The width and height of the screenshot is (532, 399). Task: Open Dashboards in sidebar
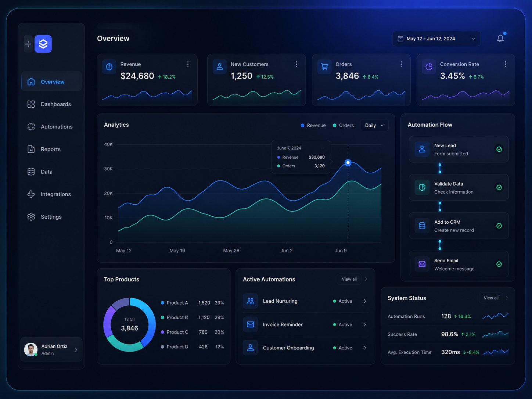click(51, 104)
